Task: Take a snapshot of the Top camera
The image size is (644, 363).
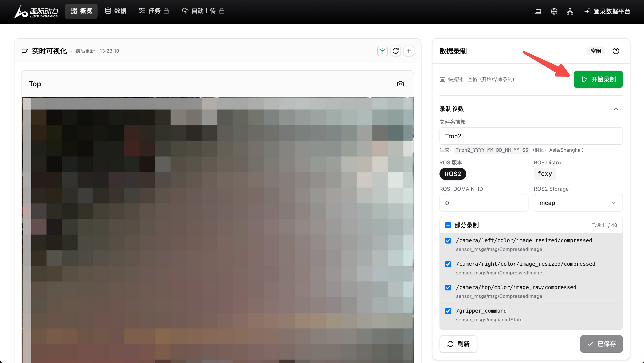Action: pyautogui.click(x=400, y=84)
